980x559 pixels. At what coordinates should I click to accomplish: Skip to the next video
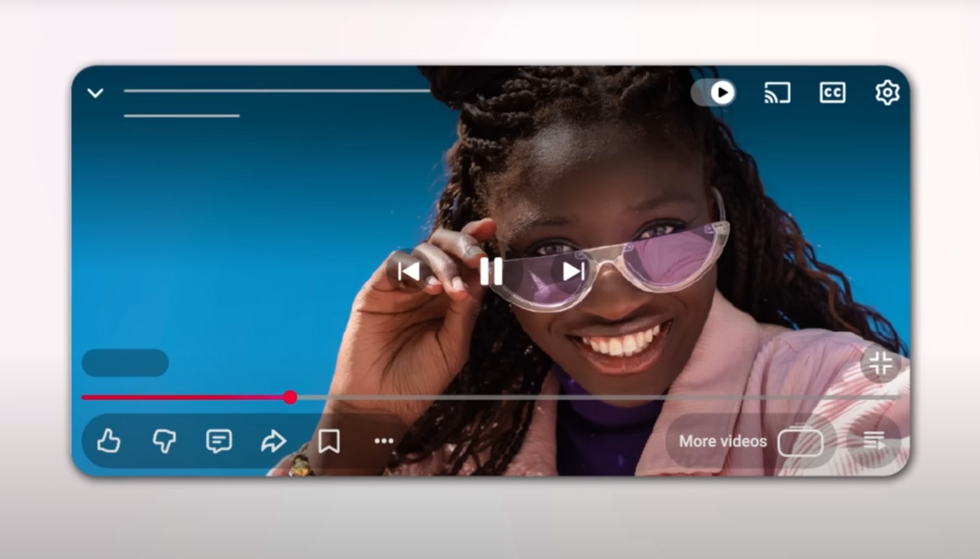click(x=570, y=272)
